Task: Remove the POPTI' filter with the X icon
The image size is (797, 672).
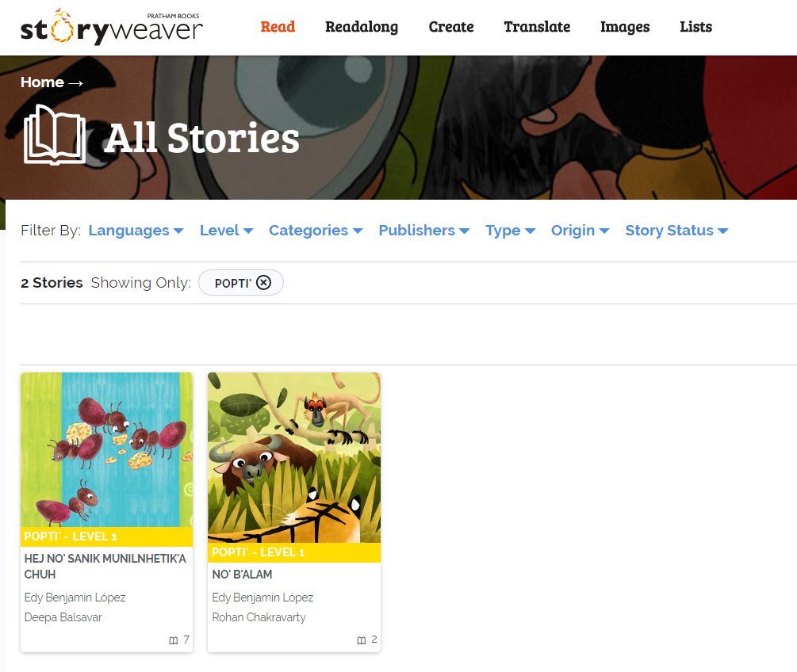Action: pyautogui.click(x=263, y=282)
